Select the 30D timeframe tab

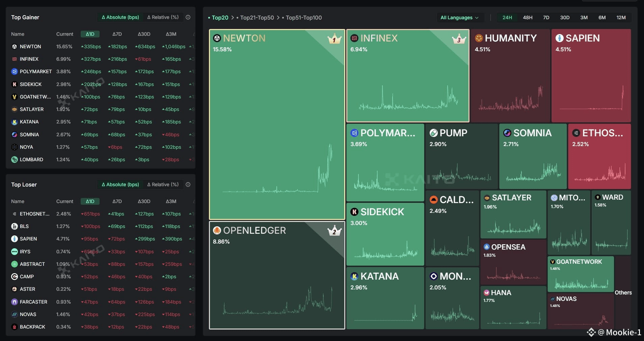pos(565,18)
